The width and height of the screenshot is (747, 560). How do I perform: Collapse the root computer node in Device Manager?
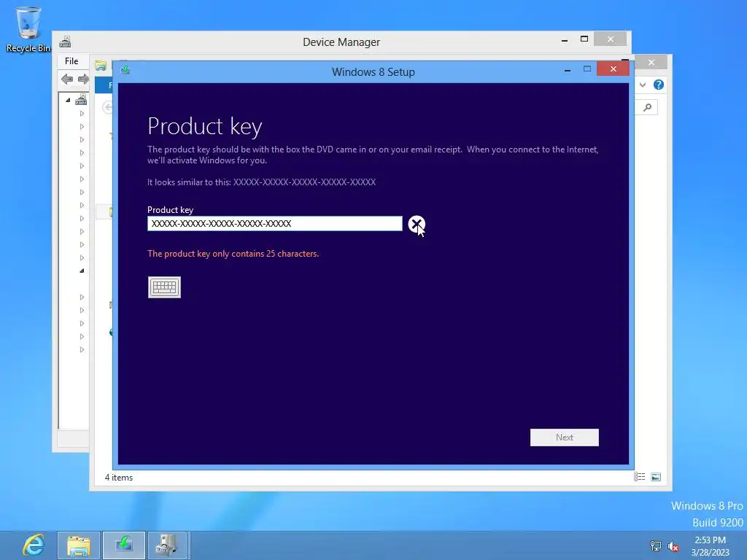point(68,100)
